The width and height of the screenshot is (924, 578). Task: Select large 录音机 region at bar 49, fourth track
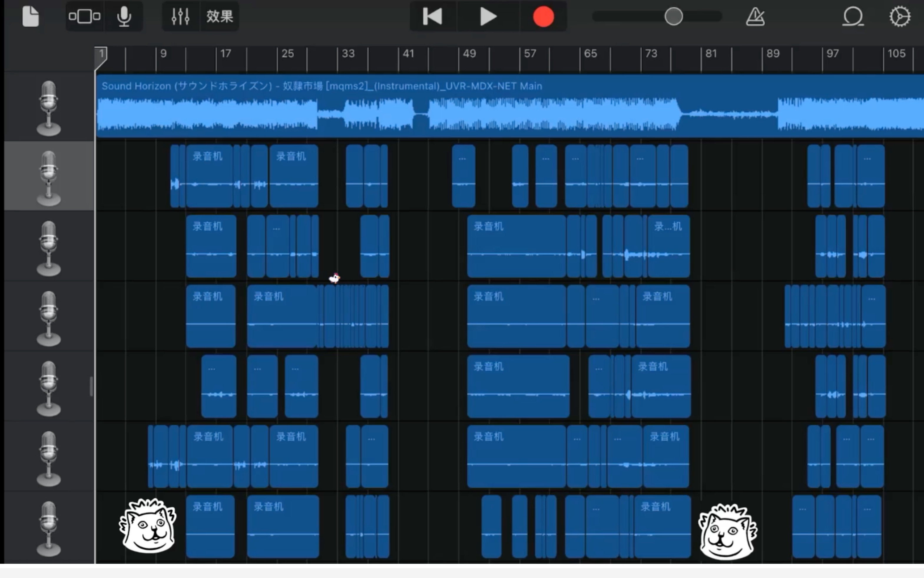(x=516, y=316)
